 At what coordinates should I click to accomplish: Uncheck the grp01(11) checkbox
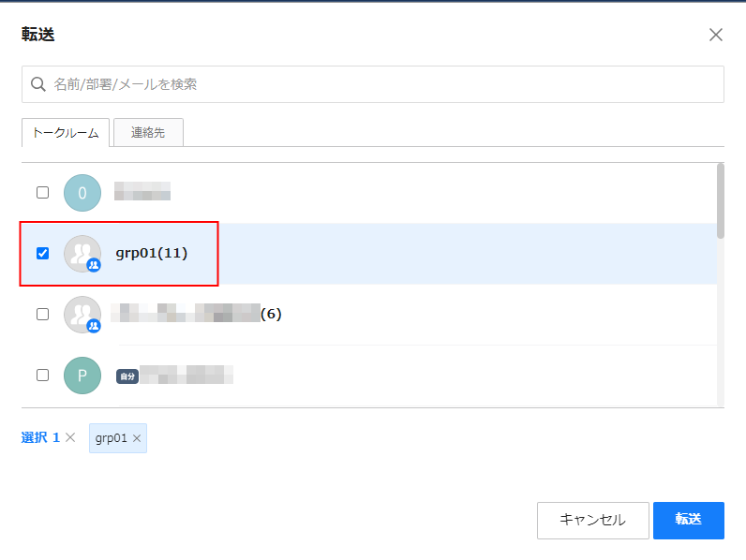click(42, 254)
